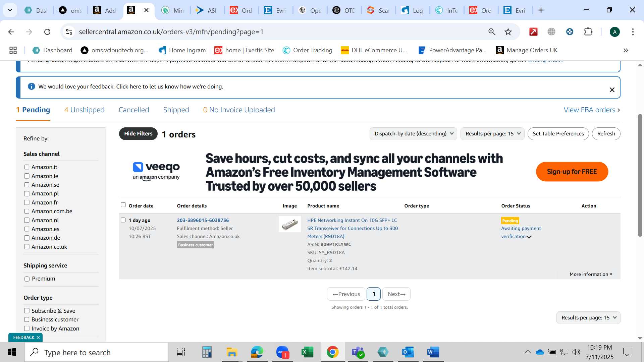Click the browser address bar URL

[x=171, y=32]
